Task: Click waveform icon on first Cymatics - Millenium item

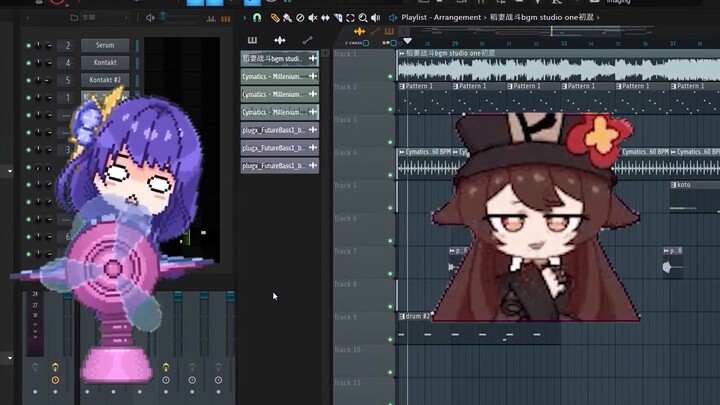Action: pyautogui.click(x=313, y=76)
